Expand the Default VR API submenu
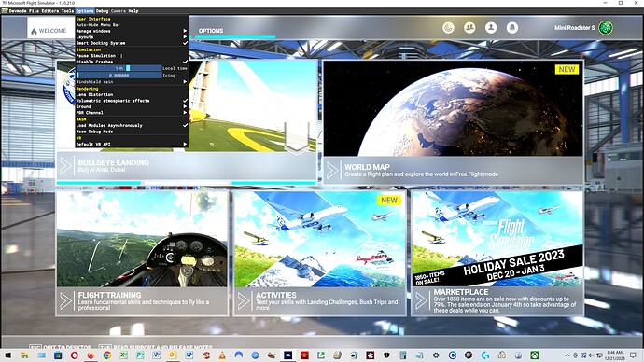This screenshot has width=644, height=362. click(132, 145)
